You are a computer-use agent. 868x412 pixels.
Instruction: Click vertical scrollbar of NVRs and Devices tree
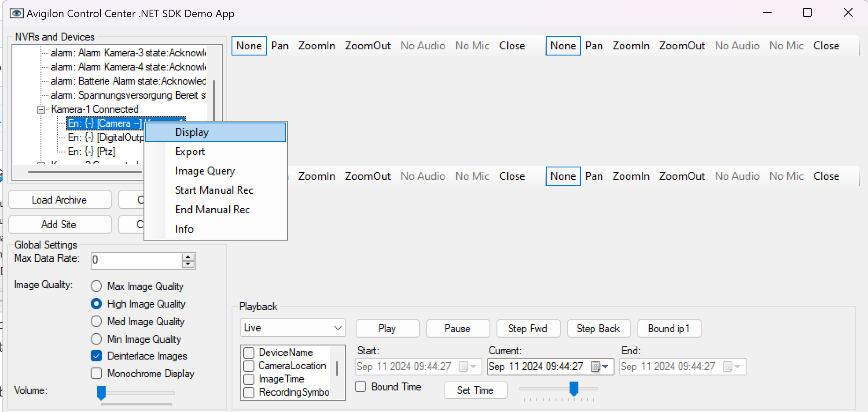pyautogui.click(x=214, y=100)
